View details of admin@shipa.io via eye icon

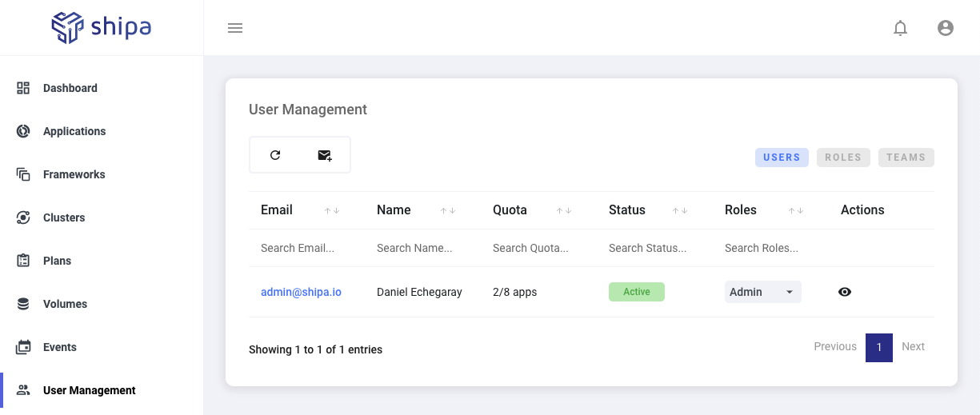845,292
